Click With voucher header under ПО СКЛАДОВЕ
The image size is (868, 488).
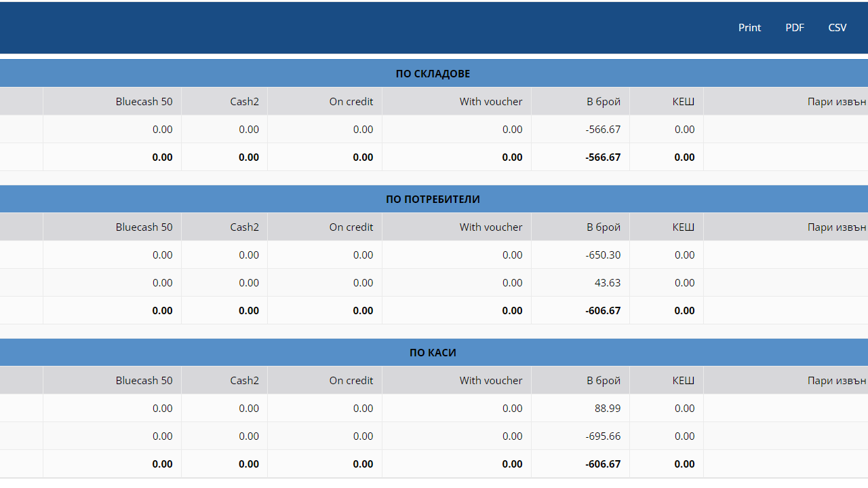491,102
